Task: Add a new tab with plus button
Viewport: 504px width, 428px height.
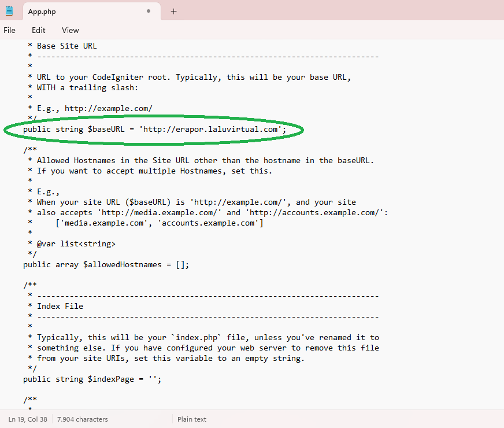Action: (173, 11)
